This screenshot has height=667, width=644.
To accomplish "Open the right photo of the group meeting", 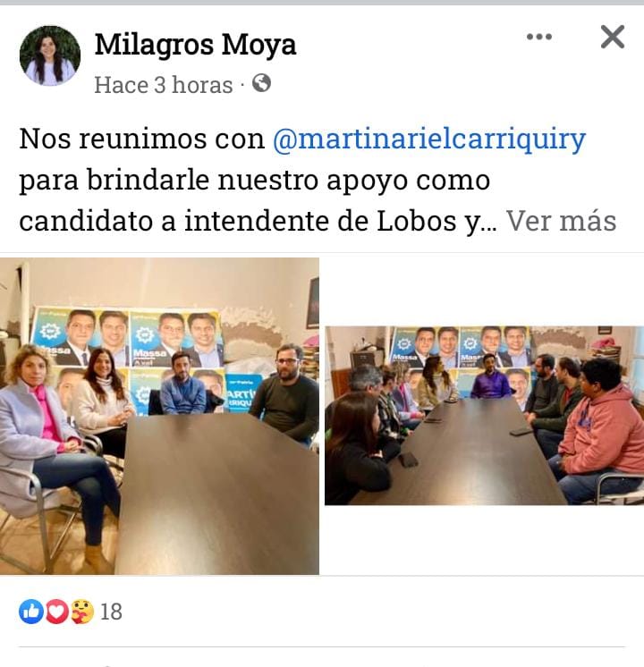I will coord(485,416).
